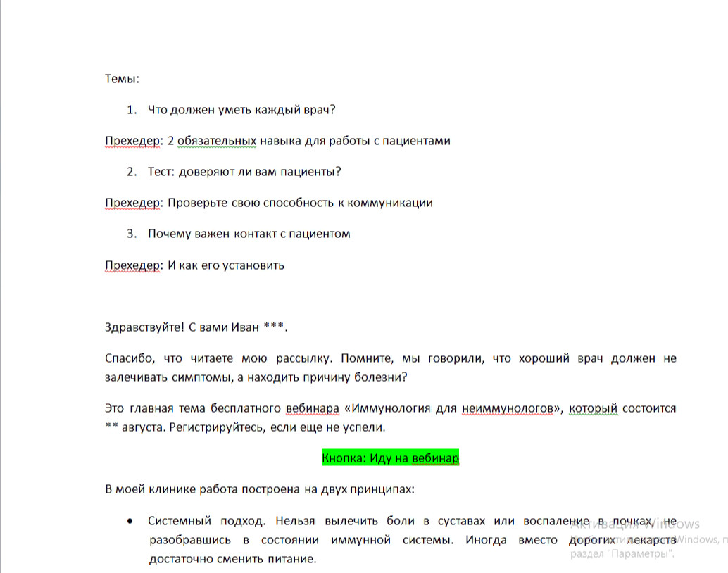Click the line 'И как его установить'
728x573 pixels.
[225, 265]
